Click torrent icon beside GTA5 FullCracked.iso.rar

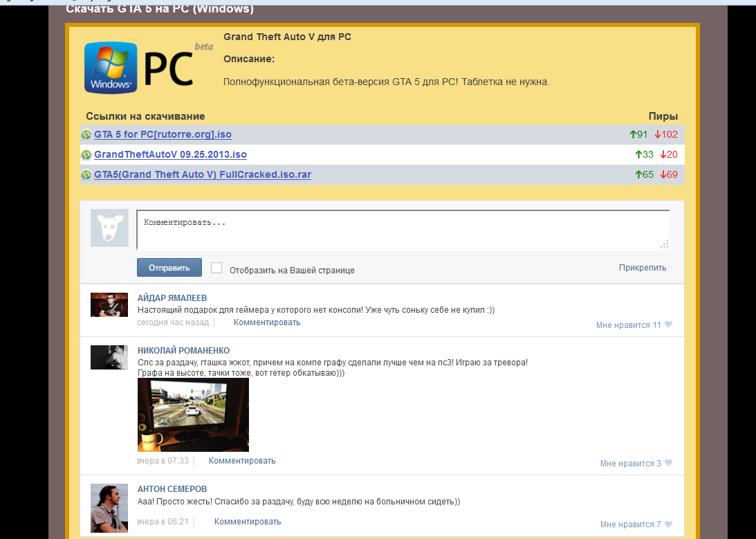tap(86, 175)
